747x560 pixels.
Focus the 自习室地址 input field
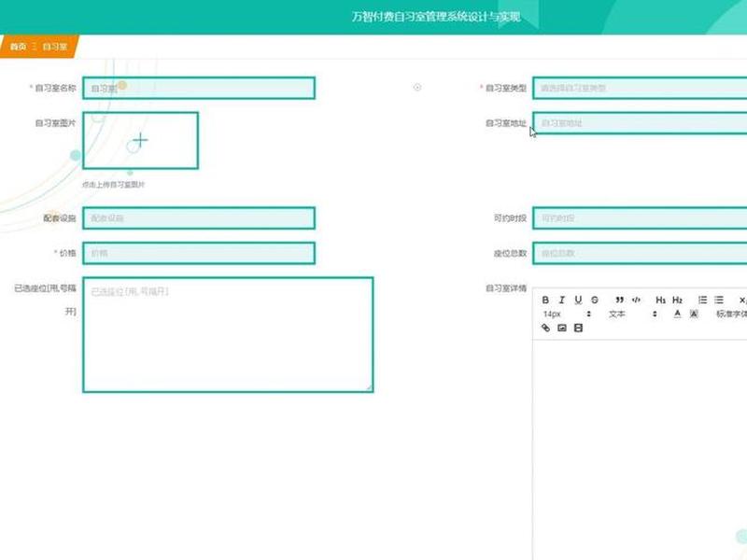(x=640, y=123)
